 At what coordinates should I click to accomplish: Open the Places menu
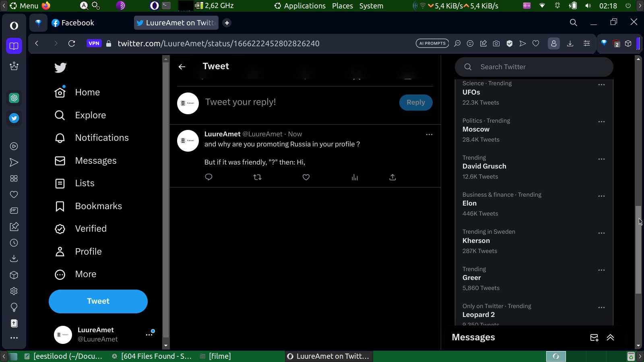click(x=343, y=6)
